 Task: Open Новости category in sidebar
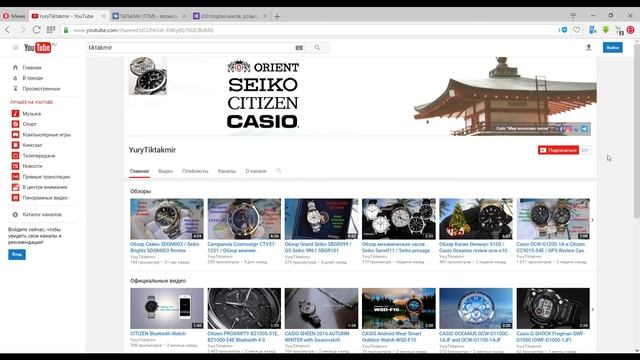(32, 166)
